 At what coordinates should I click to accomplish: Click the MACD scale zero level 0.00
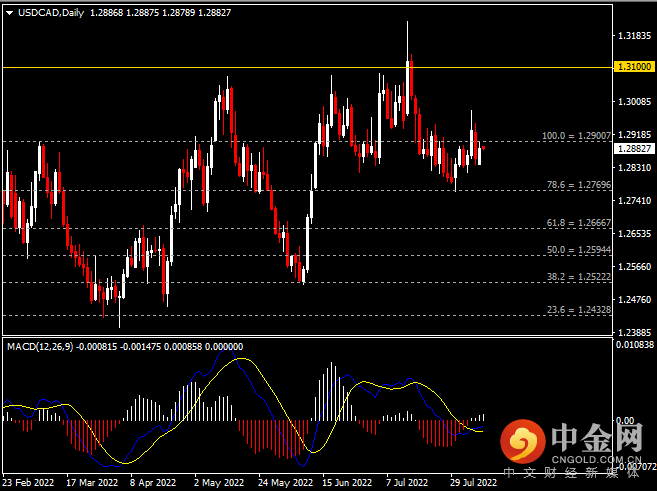click(x=625, y=421)
